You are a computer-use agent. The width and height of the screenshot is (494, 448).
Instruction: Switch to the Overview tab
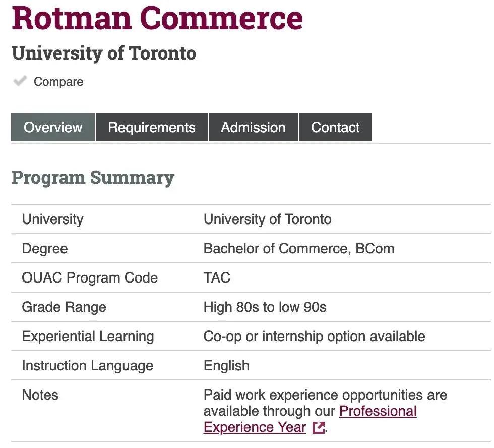(53, 127)
